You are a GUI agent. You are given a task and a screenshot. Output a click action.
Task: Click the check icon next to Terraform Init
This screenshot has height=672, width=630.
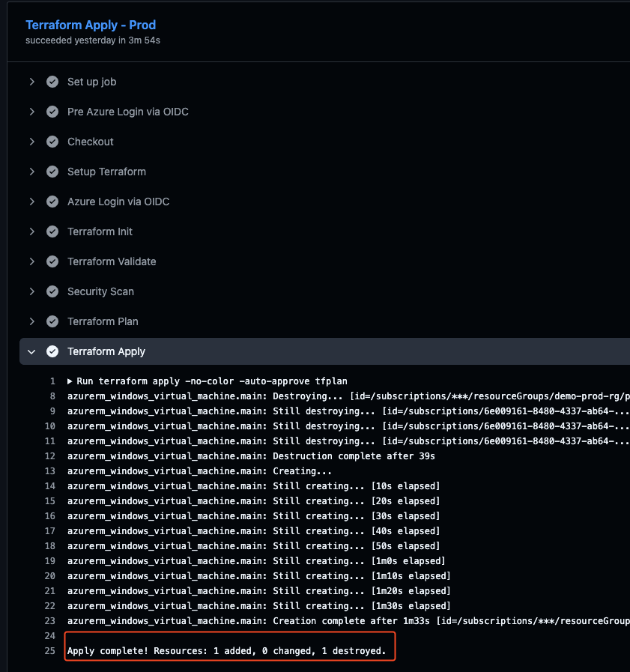coord(52,231)
